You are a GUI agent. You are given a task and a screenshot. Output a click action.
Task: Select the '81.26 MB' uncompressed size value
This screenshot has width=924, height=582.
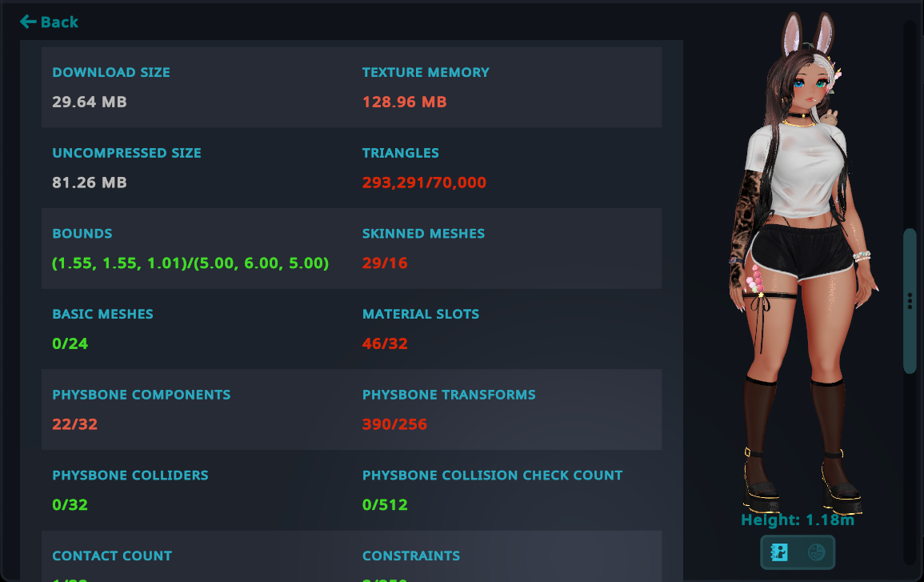pyautogui.click(x=90, y=183)
